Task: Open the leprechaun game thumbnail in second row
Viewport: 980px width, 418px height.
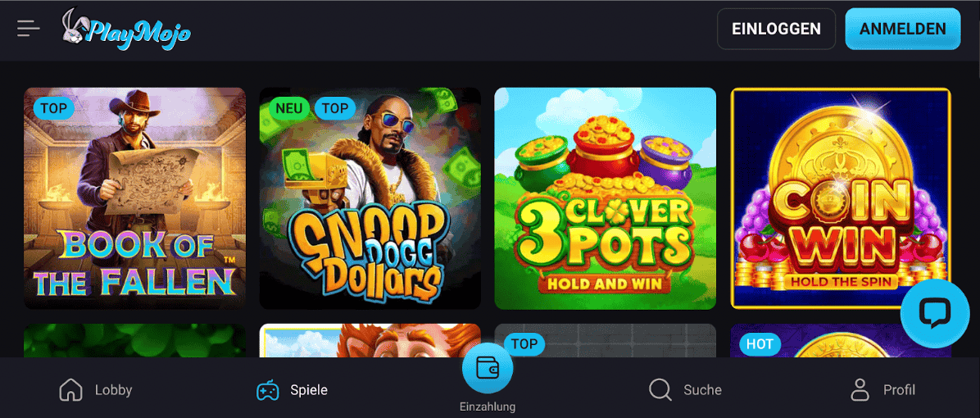Action: (x=370, y=340)
